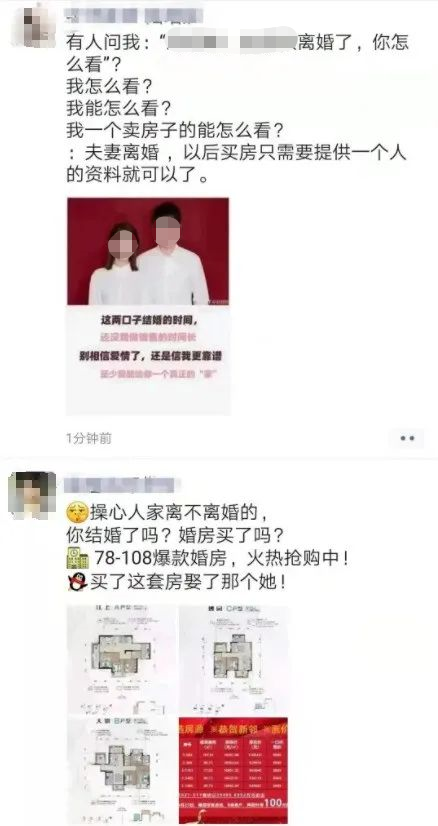The width and height of the screenshot is (438, 826).
Task: Click the 1分钟前 timestamp
Action: click(89, 438)
